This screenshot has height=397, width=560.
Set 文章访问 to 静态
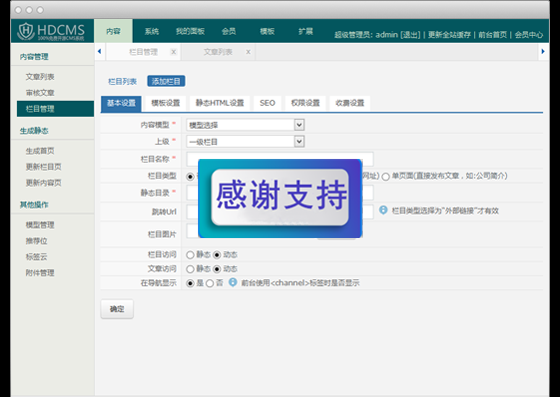(x=190, y=269)
